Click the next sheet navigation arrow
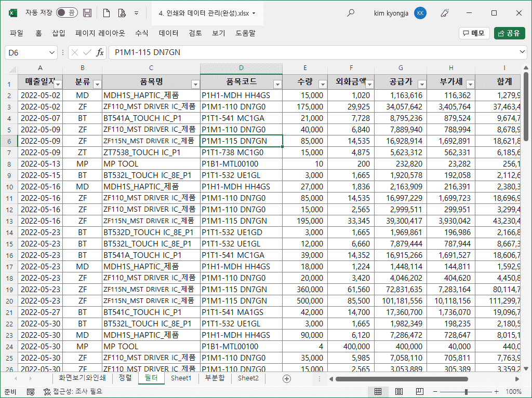This screenshot has width=532, height=398. tap(30, 378)
